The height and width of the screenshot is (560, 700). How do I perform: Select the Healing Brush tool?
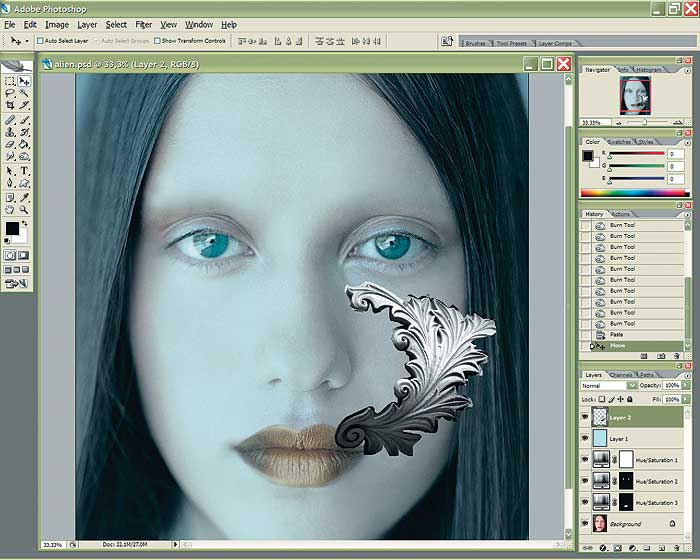point(10,120)
